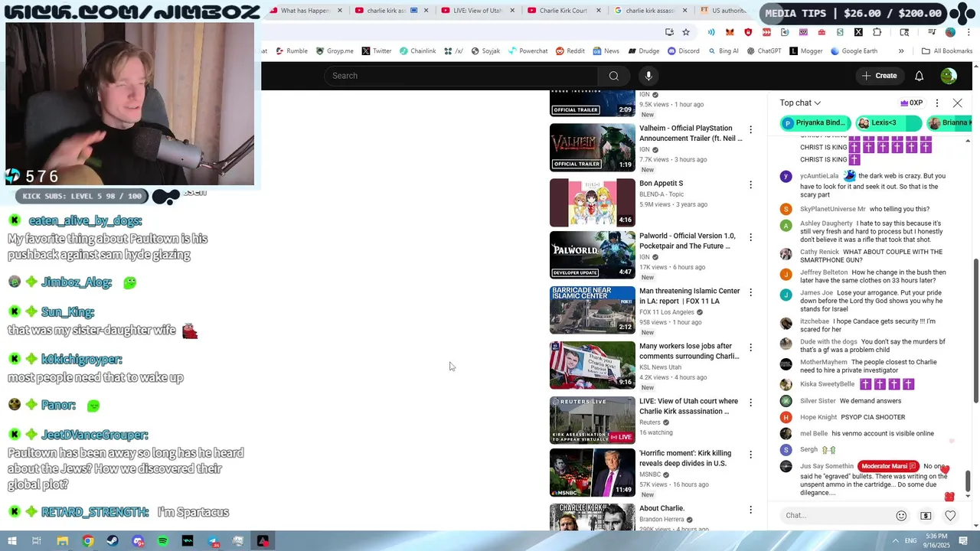Open Task View on taskbar
Screen dimensions: 980x551
(x=36, y=541)
